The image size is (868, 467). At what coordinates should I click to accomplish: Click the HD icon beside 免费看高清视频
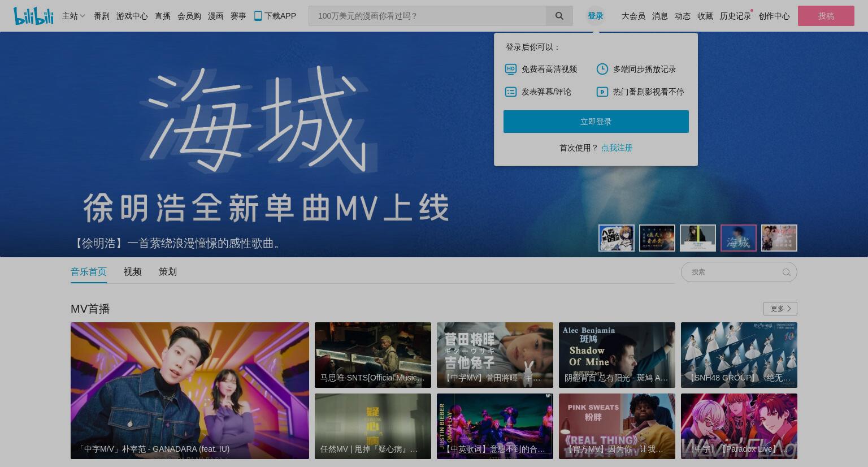tap(511, 69)
